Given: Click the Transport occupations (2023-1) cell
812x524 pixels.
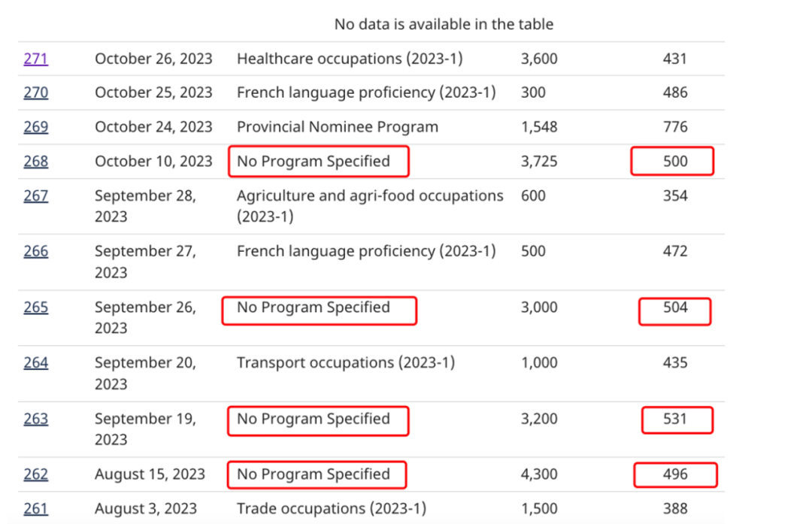Looking at the screenshot, I should [346, 362].
